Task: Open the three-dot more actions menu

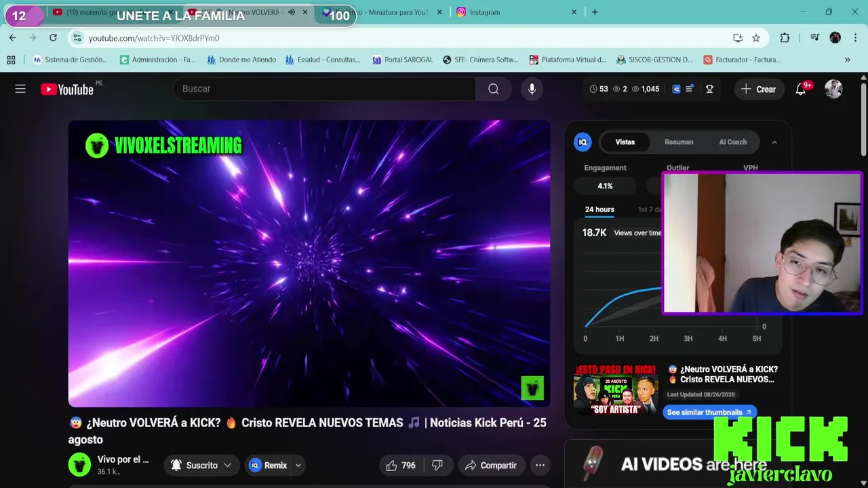Action: [540, 466]
